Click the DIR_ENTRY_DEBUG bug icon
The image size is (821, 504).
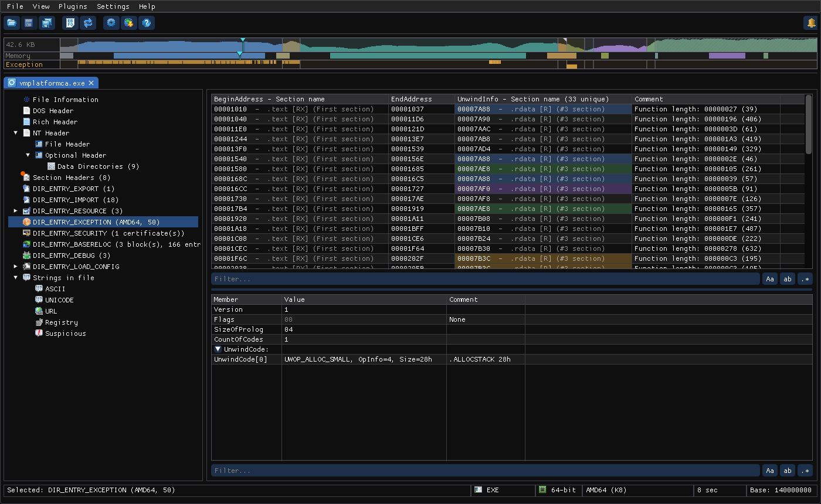click(26, 256)
